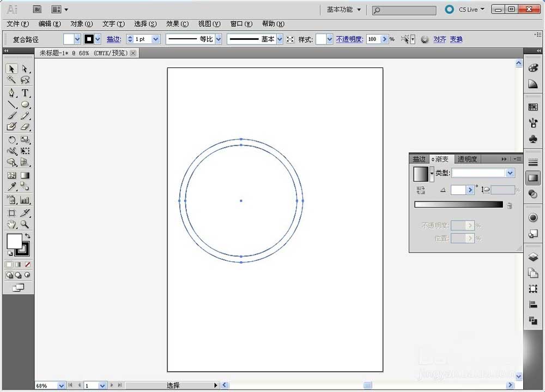Open the 对象(O) menu
The width and height of the screenshot is (545, 392).
click(x=81, y=24)
